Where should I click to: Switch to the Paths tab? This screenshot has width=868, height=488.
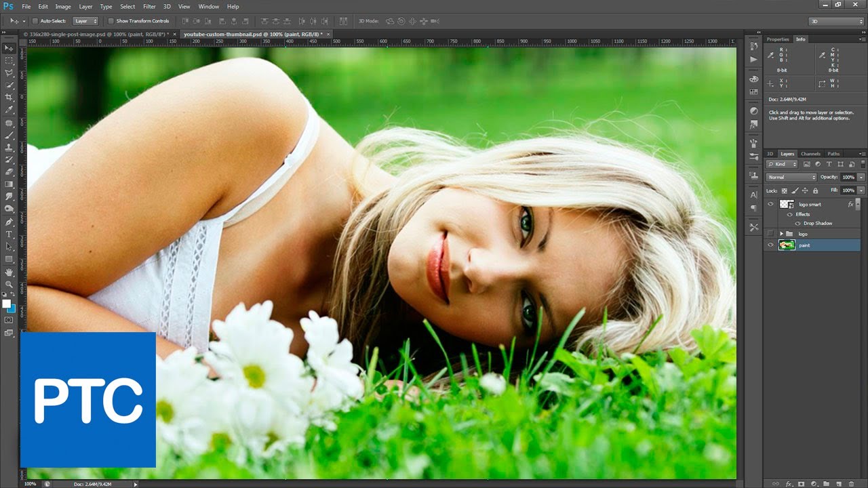[x=833, y=154]
